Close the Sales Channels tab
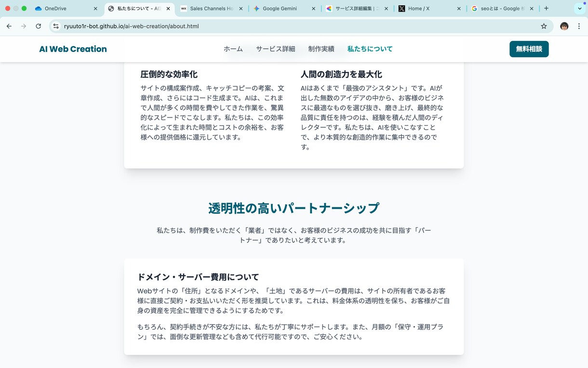 pyautogui.click(x=241, y=9)
